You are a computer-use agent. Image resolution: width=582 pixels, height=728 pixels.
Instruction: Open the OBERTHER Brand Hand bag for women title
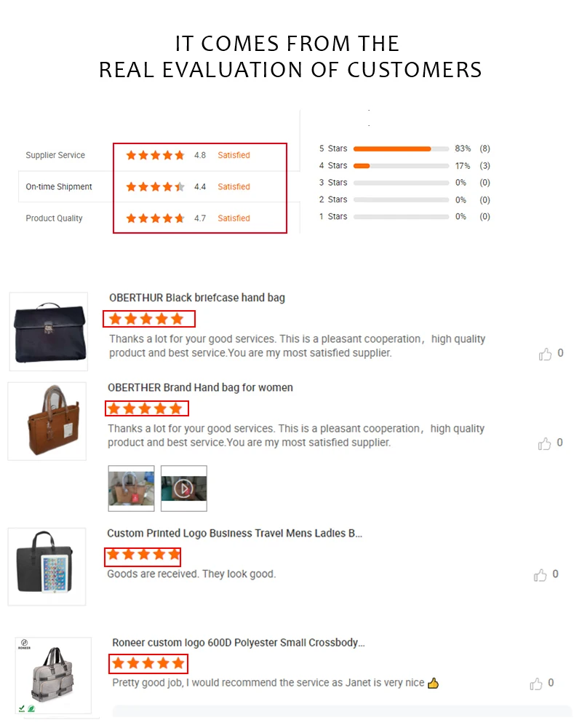pos(200,387)
